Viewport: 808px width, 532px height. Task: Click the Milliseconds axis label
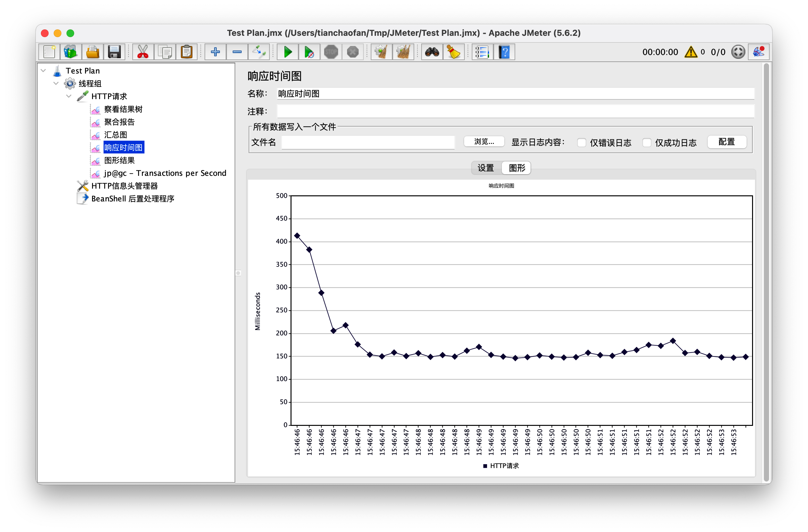point(258,311)
